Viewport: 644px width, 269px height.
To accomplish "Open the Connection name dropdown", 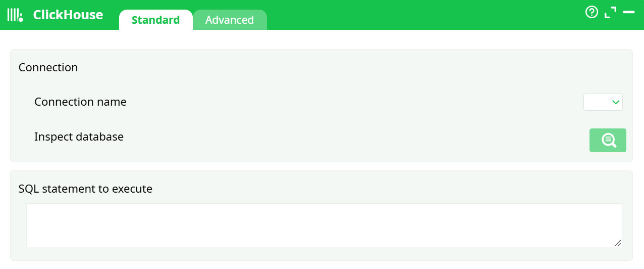I will pos(603,102).
